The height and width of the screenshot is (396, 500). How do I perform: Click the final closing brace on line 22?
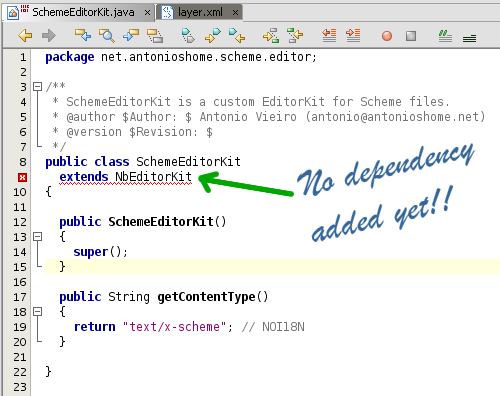pyautogui.click(x=48, y=372)
